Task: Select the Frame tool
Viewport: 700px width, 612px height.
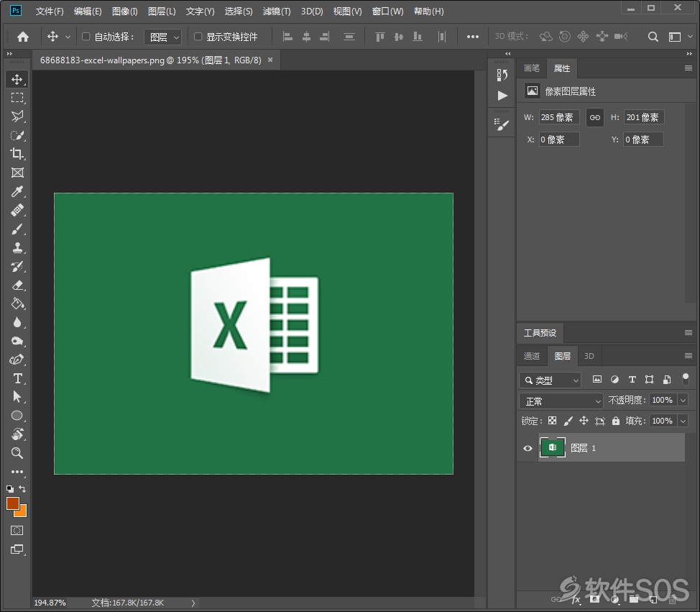Action: 17,173
